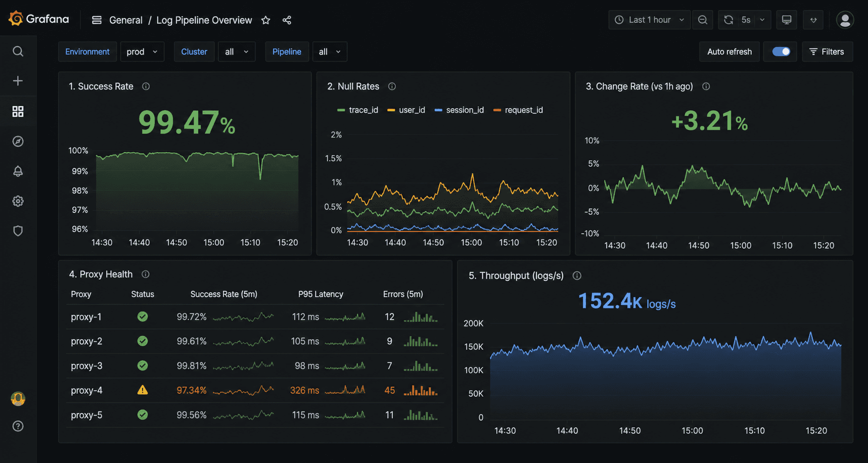This screenshot has width=868, height=463.
Task: Click proxy-5 latency 115 ms
Action: pos(305,415)
